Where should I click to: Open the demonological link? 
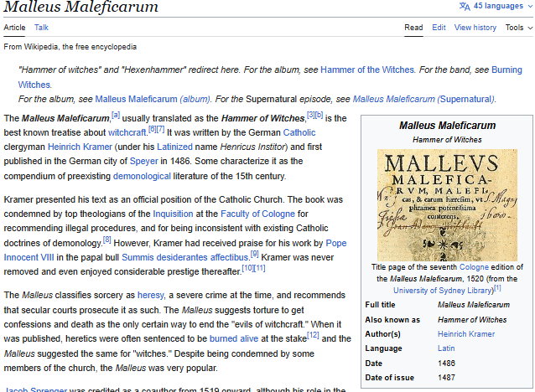[142, 176]
